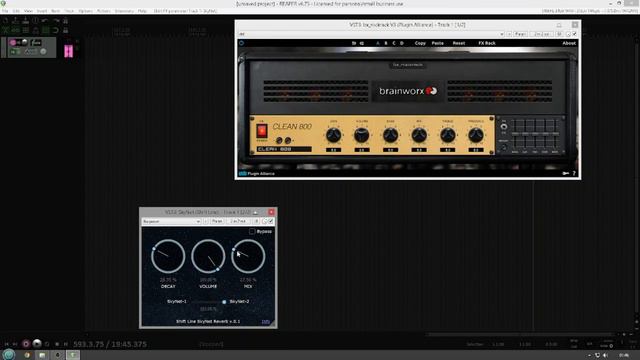Screen dimensions: 640x360
Task: Click the redo arrow in amp toolbar
Action: pos(362,43)
